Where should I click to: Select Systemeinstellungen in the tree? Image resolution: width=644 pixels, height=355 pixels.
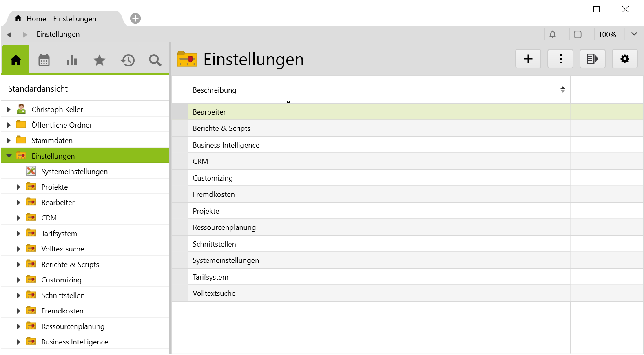(74, 172)
